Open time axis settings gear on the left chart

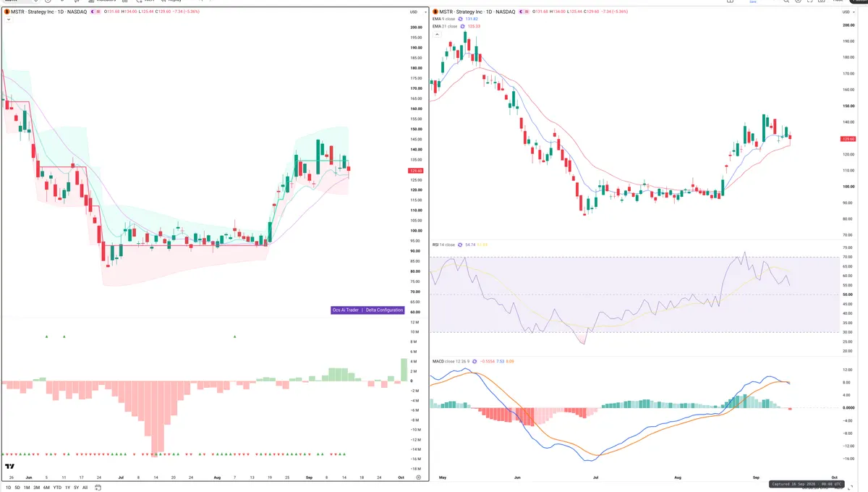click(x=419, y=478)
